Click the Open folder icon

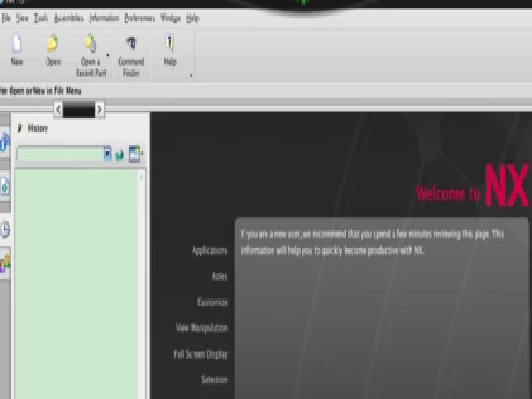(x=53, y=43)
